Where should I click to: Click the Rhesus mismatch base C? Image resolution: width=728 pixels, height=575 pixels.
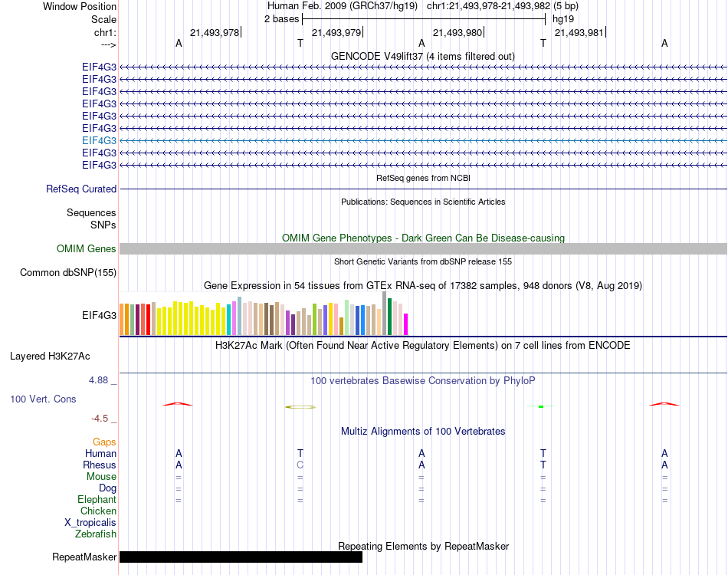pyautogui.click(x=300, y=465)
